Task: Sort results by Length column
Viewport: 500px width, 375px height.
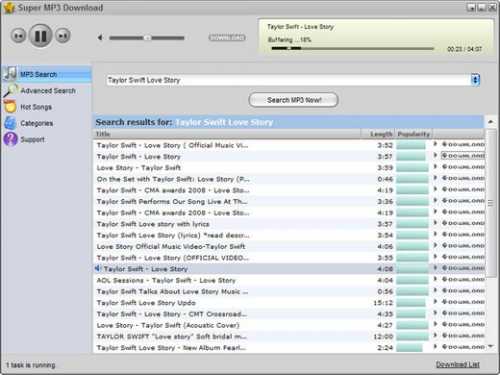Action: (x=378, y=134)
